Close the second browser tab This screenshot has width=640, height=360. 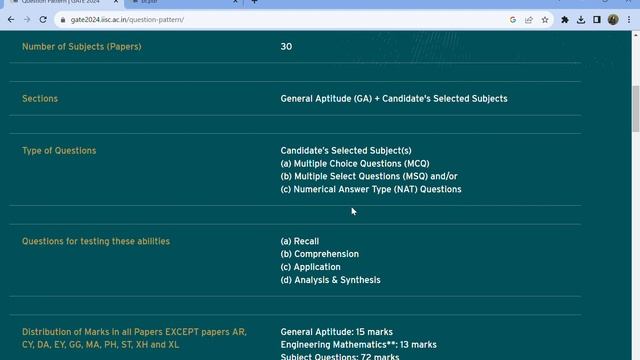(236, 2)
